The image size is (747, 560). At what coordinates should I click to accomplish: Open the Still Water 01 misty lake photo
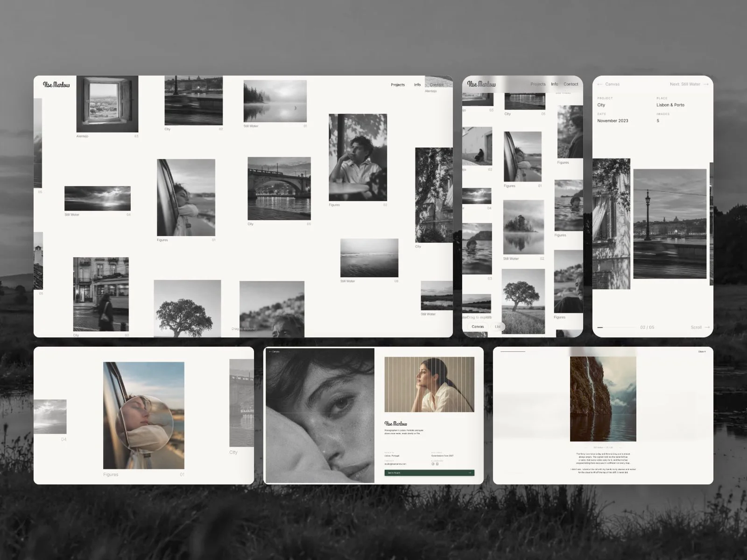click(x=275, y=101)
